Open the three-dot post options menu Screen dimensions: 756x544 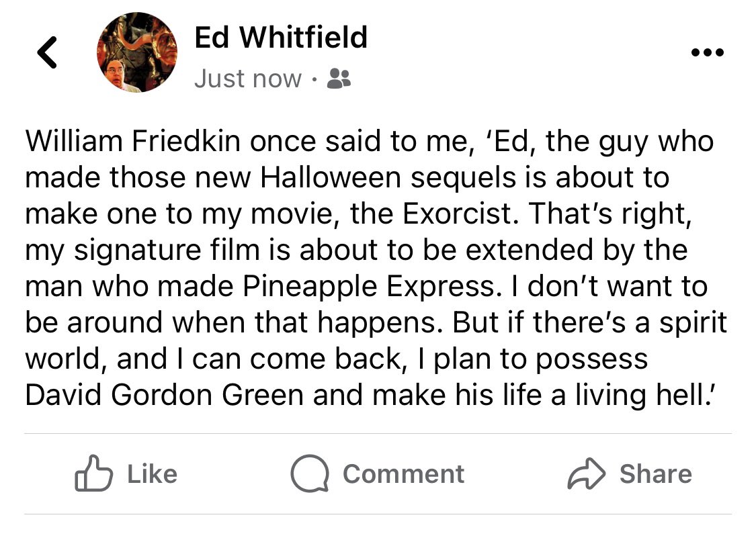pos(708,52)
